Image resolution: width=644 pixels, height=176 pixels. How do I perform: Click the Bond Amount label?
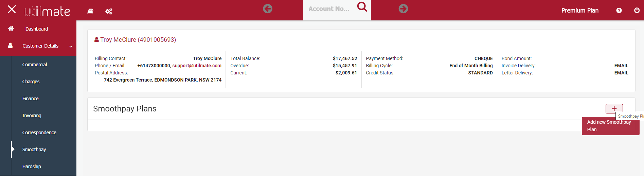(516, 58)
